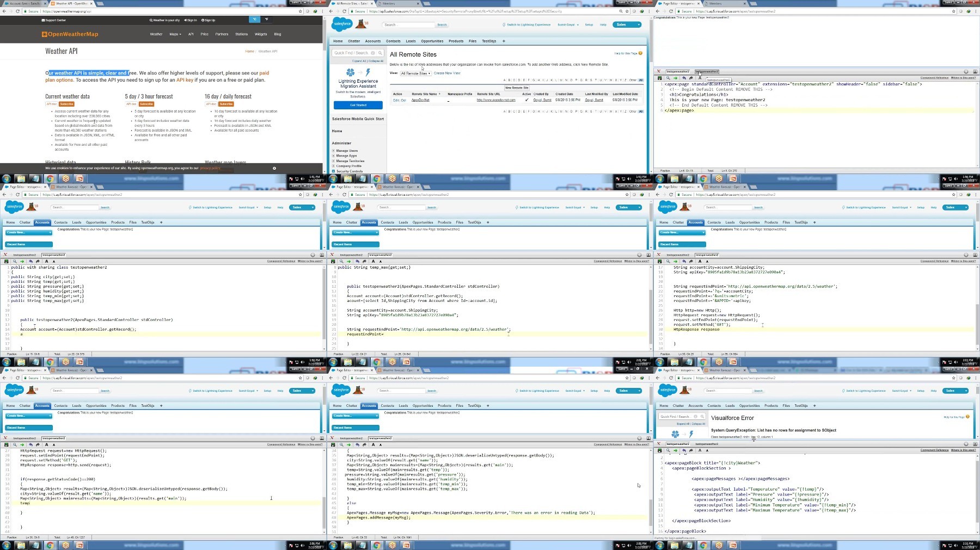Image resolution: width=980 pixels, height=550 pixels.
Task: Expand Company Profile in setup sidebar
Action: (334, 166)
